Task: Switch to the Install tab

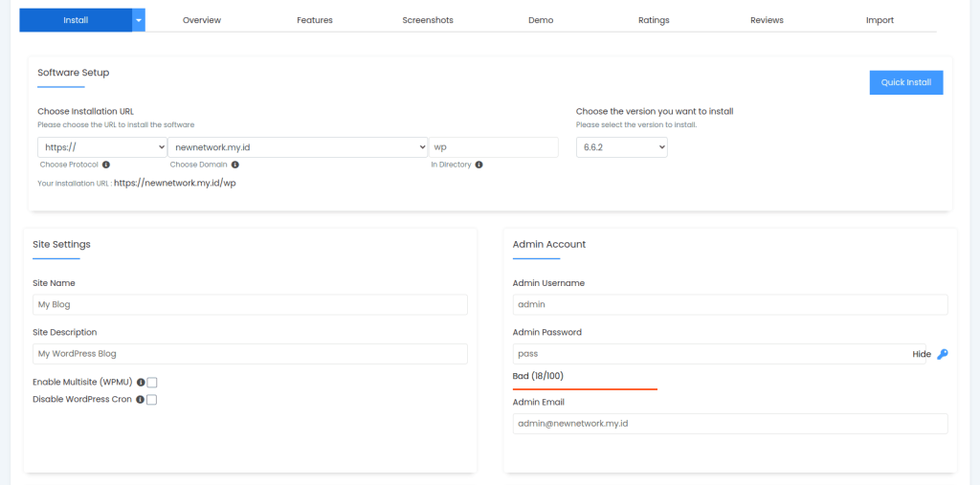Action: click(x=76, y=20)
